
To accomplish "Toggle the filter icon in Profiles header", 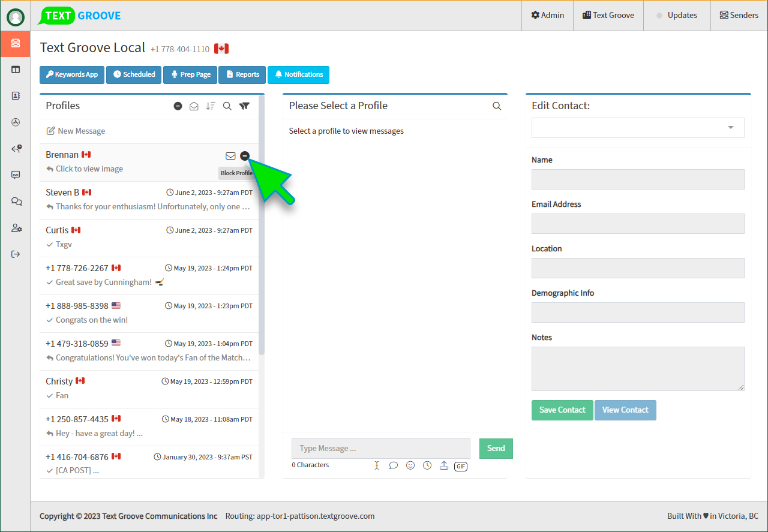I will (244, 106).
